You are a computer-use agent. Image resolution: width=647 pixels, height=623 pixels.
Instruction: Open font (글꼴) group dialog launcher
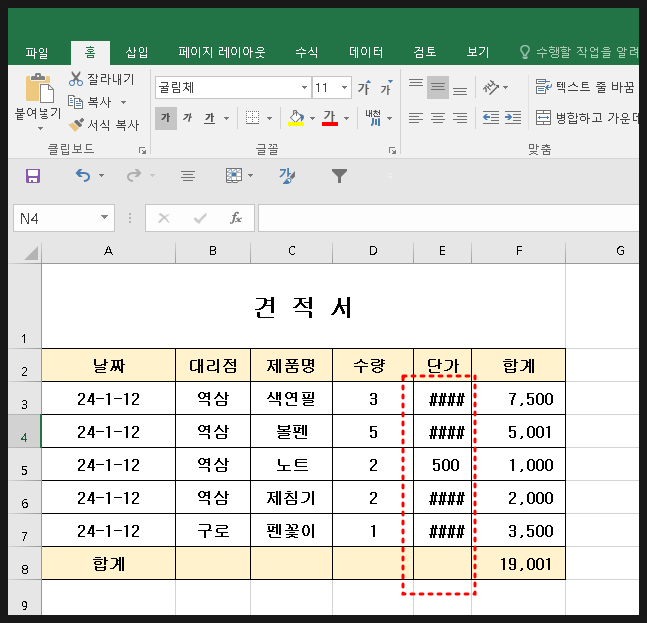coord(392,151)
